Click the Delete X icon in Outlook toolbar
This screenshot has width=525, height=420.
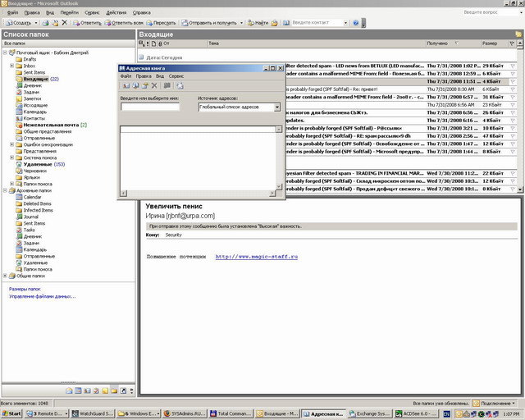pos(64,23)
